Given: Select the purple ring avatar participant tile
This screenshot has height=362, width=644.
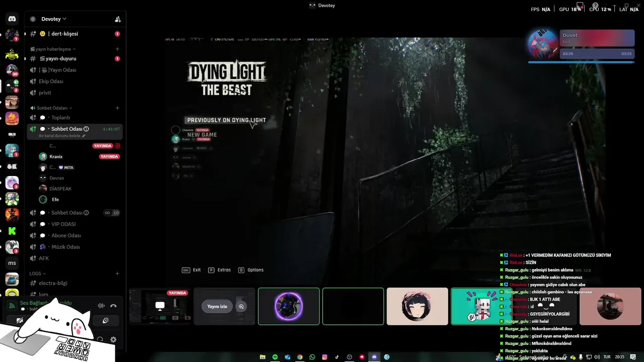Looking at the screenshot, I should point(289,306).
